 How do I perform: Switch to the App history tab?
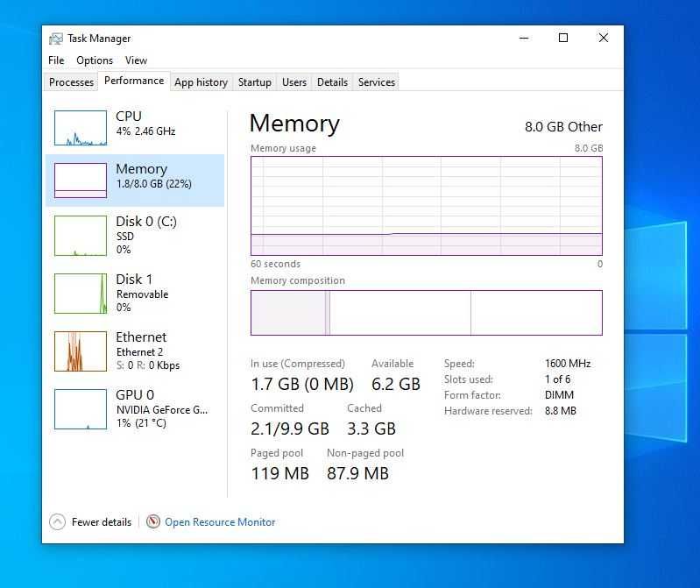click(201, 82)
